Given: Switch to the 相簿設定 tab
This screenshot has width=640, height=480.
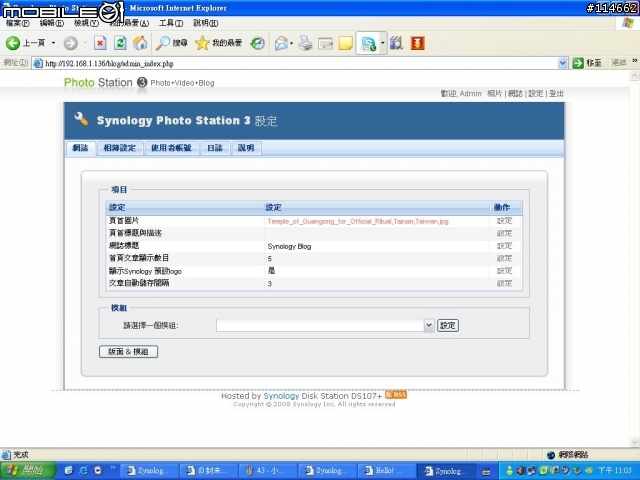Looking at the screenshot, I should tap(120, 148).
